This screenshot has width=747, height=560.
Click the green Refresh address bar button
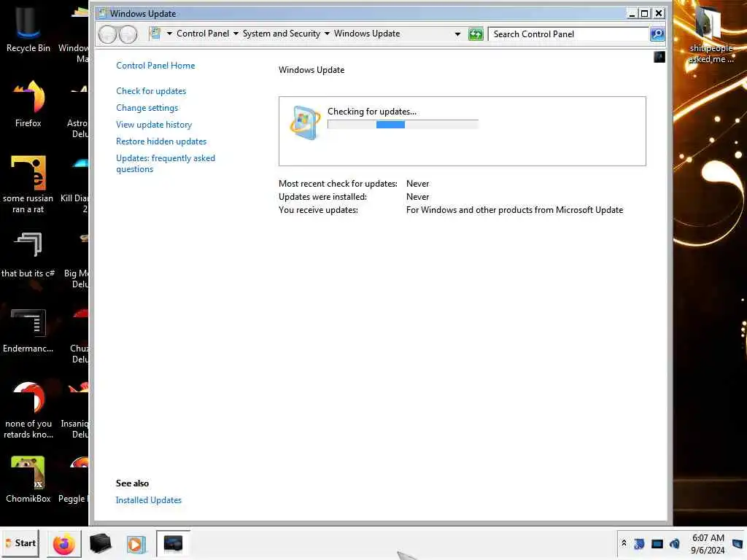[x=476, y=34]
